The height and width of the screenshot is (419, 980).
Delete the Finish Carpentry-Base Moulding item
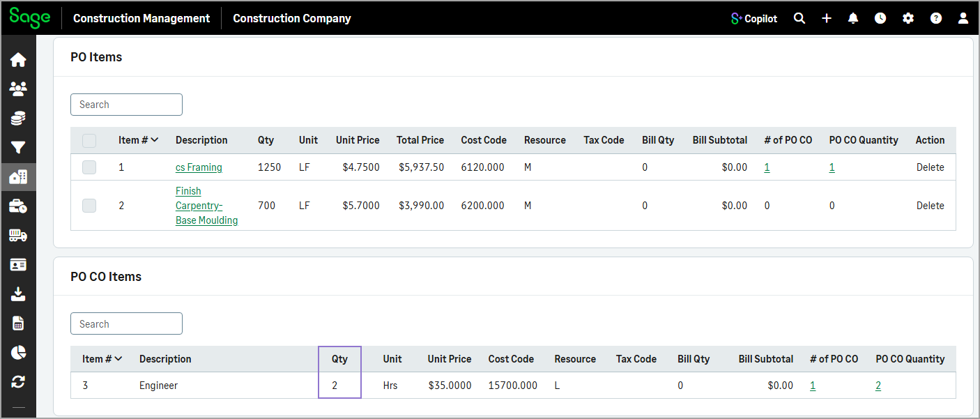coord(930,206)
